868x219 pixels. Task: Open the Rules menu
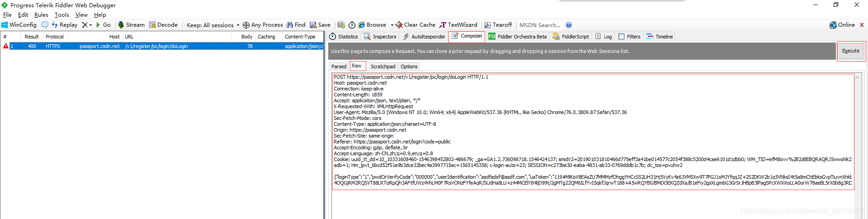click(x=41, y=15)
